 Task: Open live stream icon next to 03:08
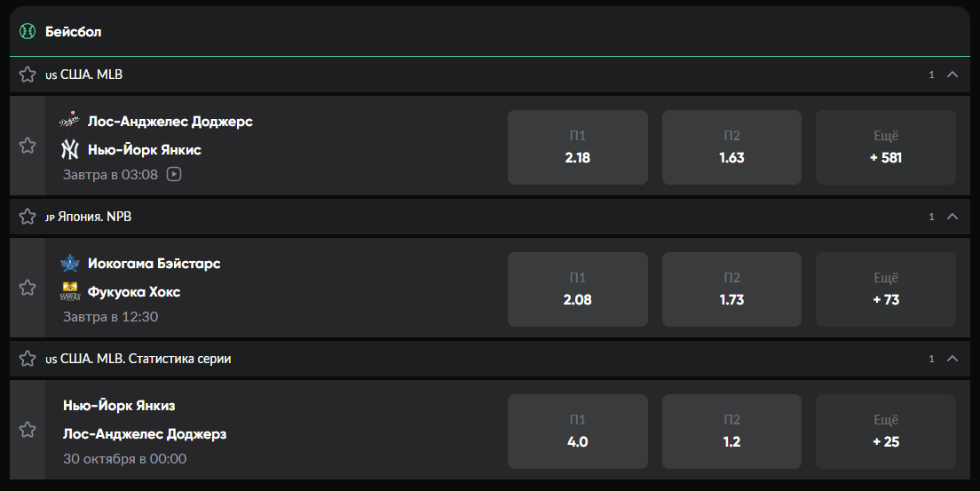(174, 175)
